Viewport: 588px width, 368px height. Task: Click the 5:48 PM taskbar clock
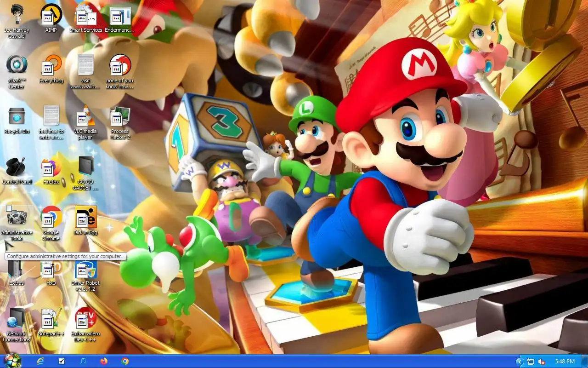coord(565,362)
